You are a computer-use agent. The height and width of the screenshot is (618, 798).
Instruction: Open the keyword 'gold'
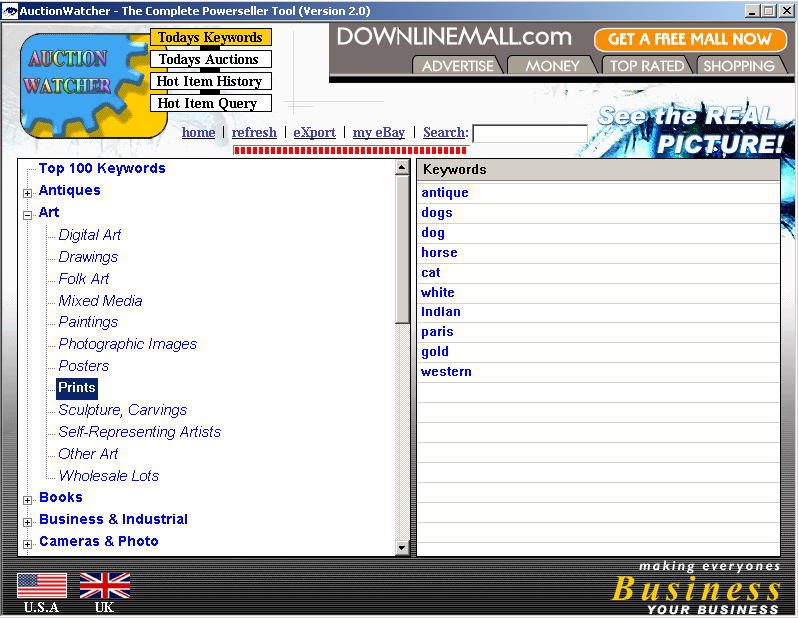click(x=435, y=352)
